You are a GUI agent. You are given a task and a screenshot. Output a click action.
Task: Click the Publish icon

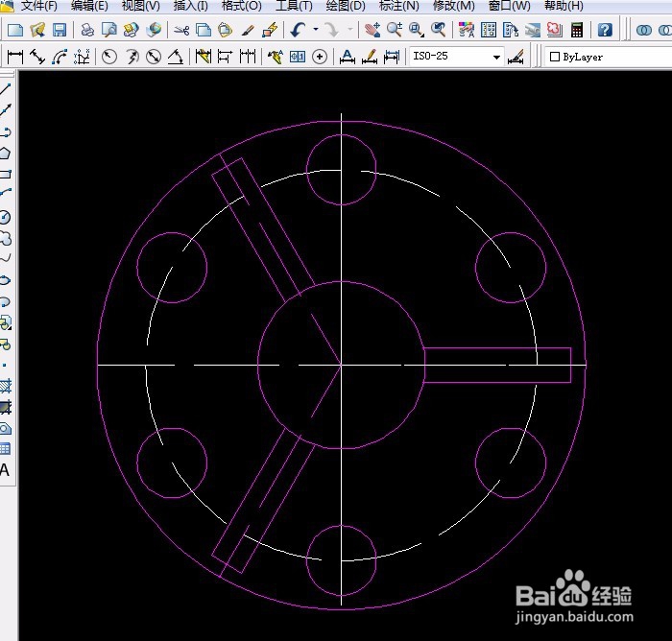(x=132, y=30)
